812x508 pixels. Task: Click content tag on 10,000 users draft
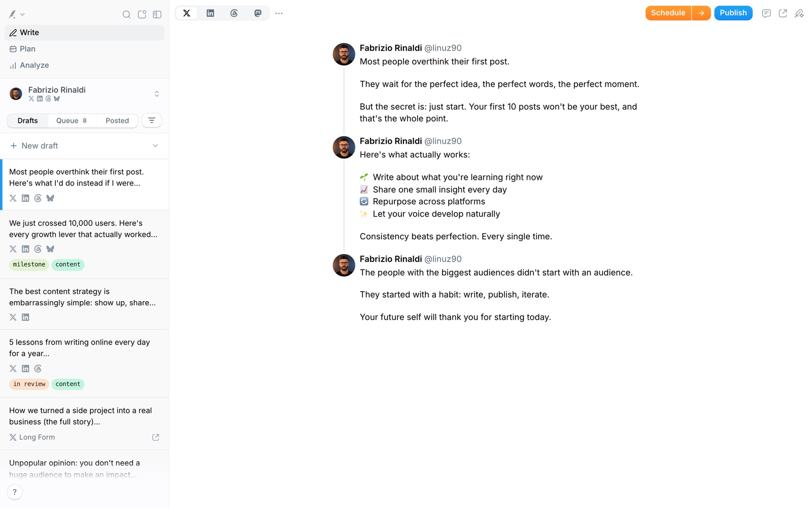pos(68,265)
